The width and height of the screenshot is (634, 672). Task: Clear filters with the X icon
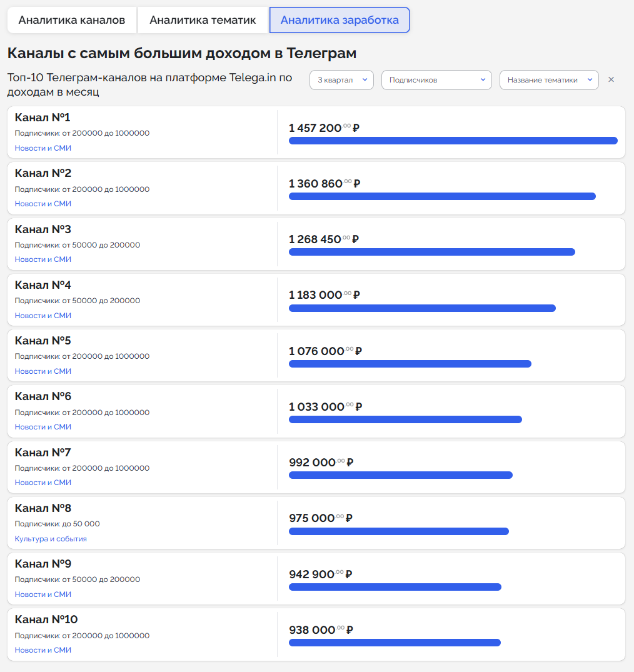[x=611, y=80]
